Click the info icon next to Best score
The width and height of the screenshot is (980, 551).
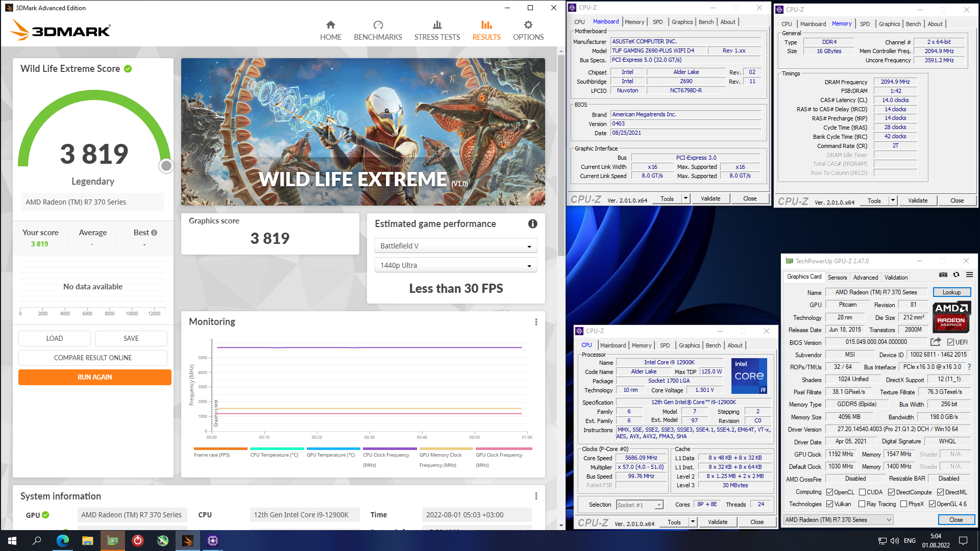pyautogui.click(x=154, y=233)
